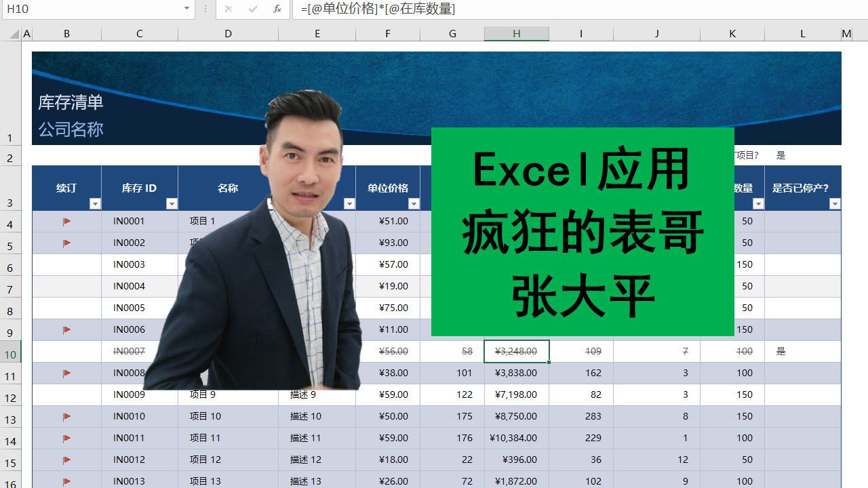The width and height of the screenshot is (868, 488).
Task: Click the Insert Function (fx) icon
Action: (277, 9)
